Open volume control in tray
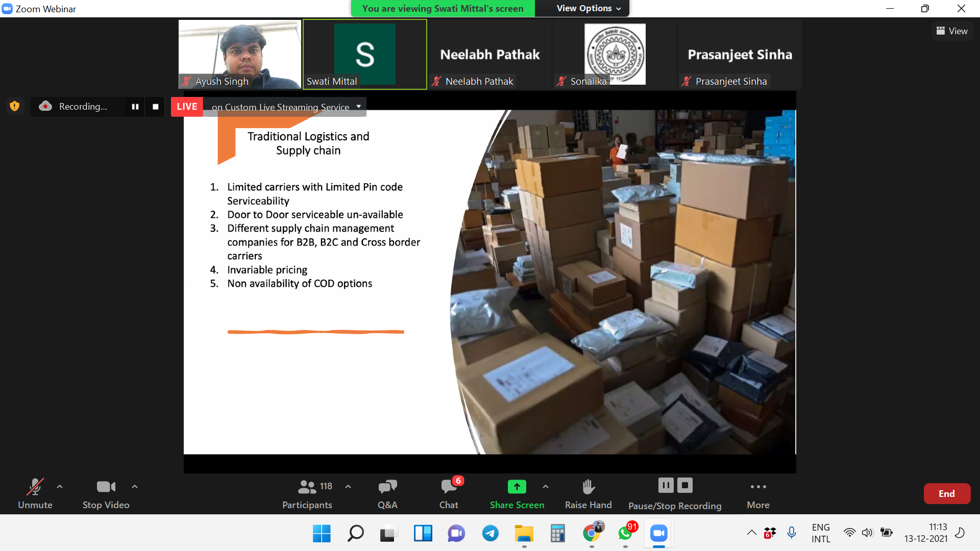 pos(867,533)
